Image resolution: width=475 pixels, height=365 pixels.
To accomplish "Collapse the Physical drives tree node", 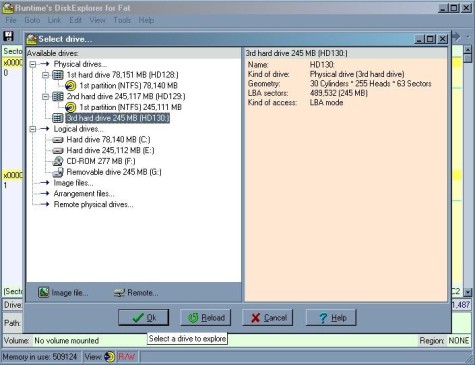I will pos(33,64).
